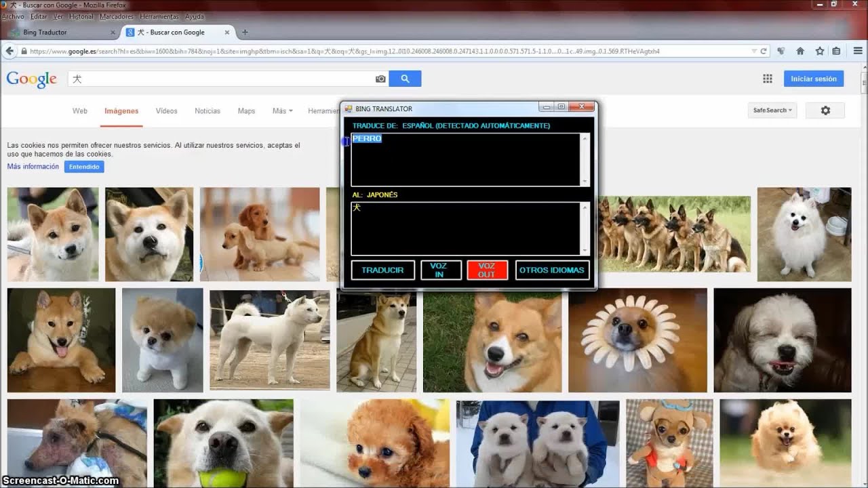
Task: Close the Buscar con Google tab
Action: point(228,32)
